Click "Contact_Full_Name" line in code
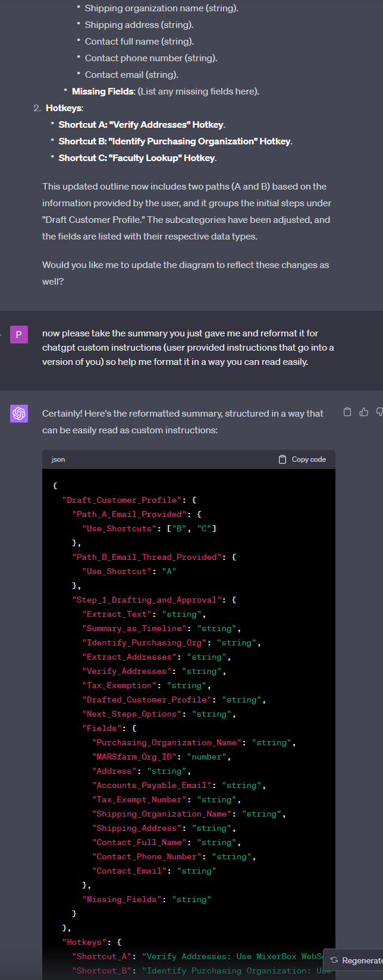 pos(167,842)
